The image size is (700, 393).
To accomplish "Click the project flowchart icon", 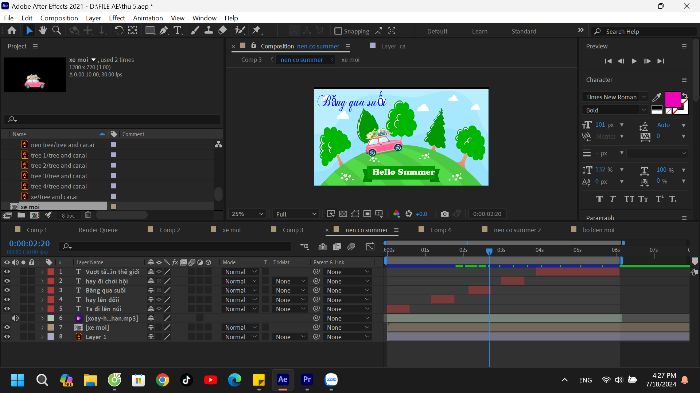I will 218,144.
